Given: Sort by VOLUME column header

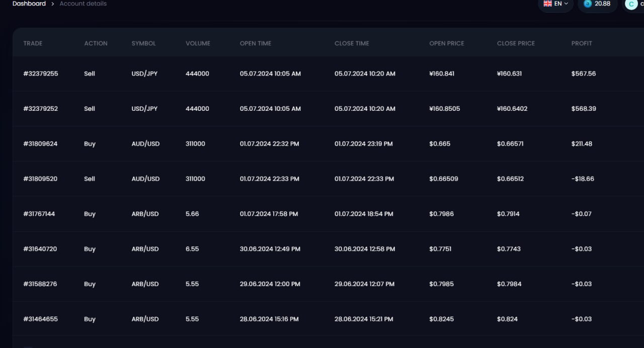Looking at the screenshot, I should [198, 43].
